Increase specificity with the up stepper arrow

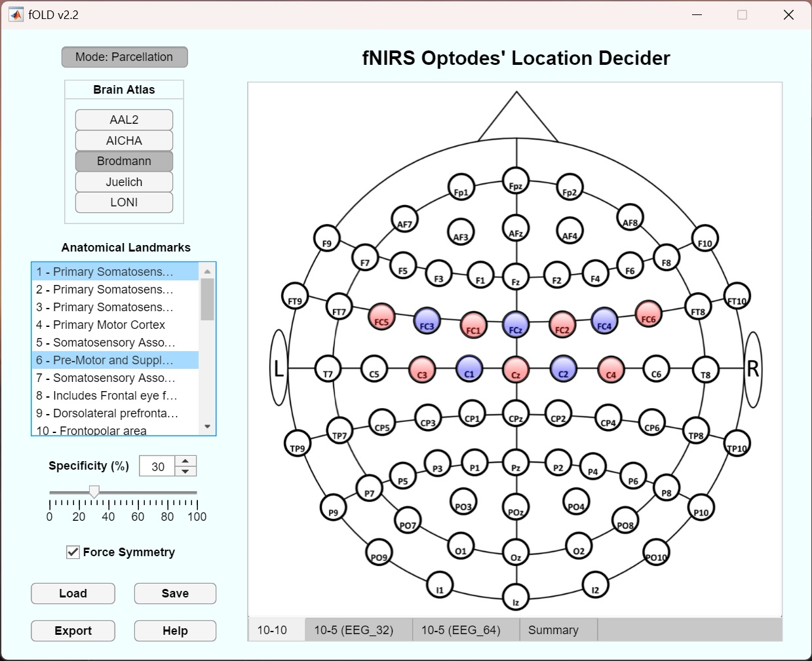coord(185,461)
